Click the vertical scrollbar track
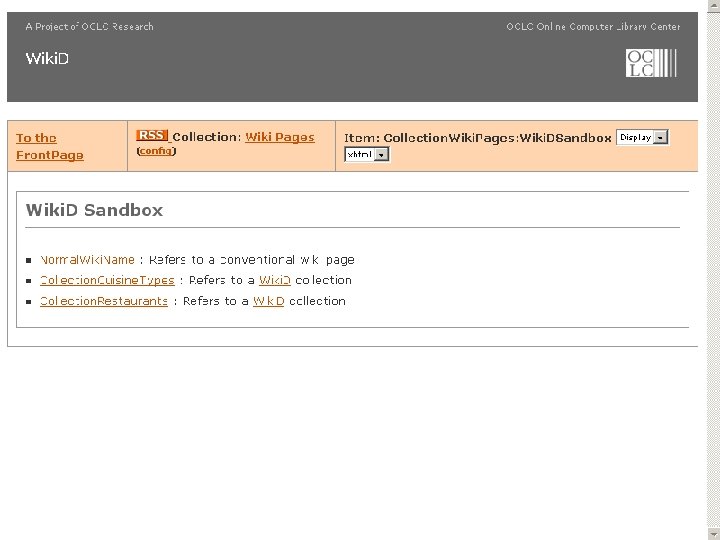The width and height of the screenshot is (720, 540). [x=713, y=269]
